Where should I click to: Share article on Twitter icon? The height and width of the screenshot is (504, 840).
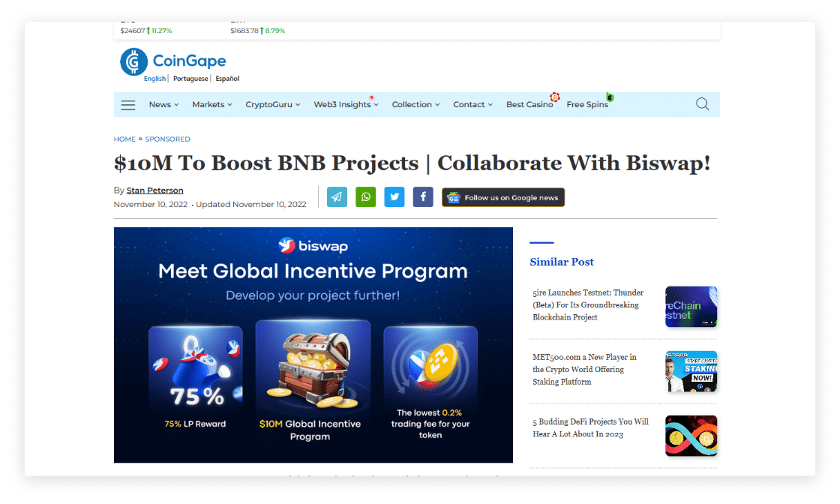394,197
